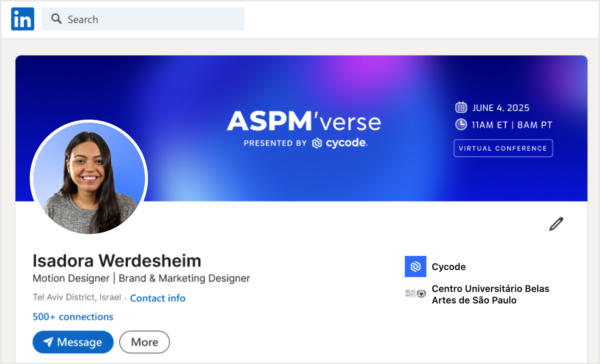Focus the Search input field
The image size is (600, 364).
pyautogui.click(x=143, y=19)
